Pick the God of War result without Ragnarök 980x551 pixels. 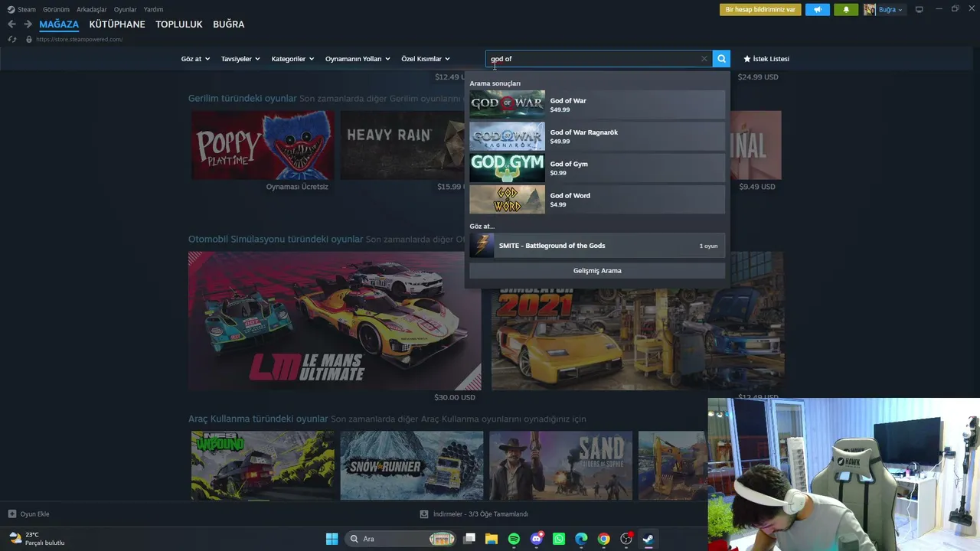pyautogui.click(x=597, y=105)
